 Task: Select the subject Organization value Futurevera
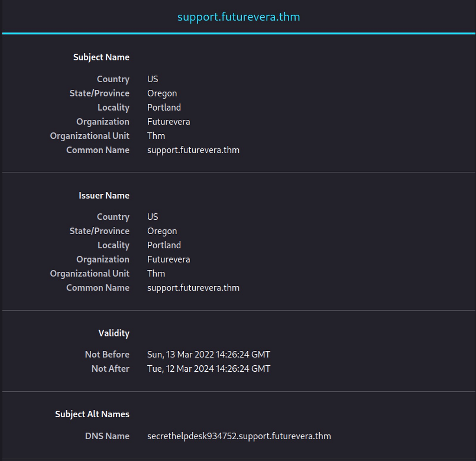[168, 122]
